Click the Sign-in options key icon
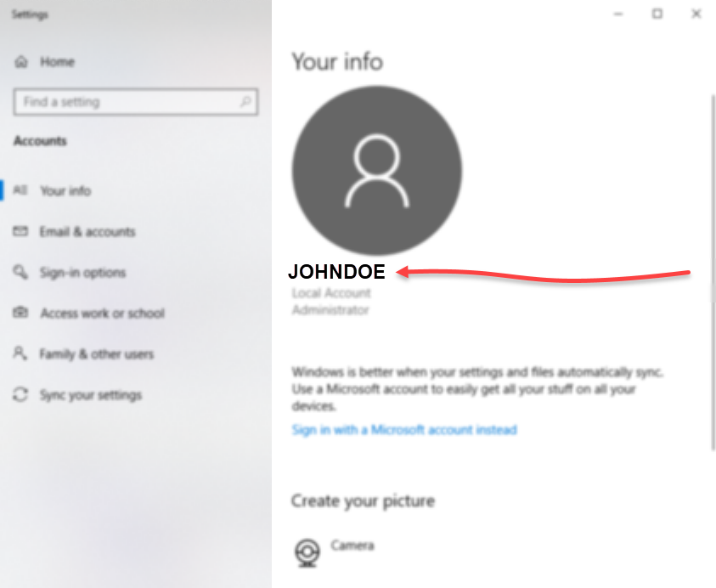 pos(20,272)
